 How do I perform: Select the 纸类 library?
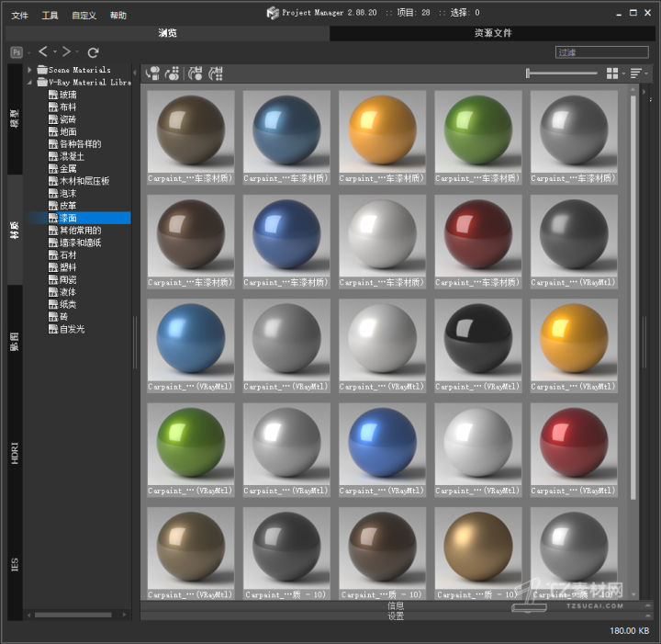pos(62,304)
